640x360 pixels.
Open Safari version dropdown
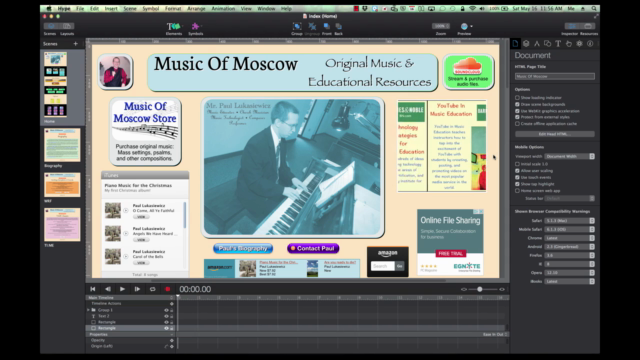point(569,221)
